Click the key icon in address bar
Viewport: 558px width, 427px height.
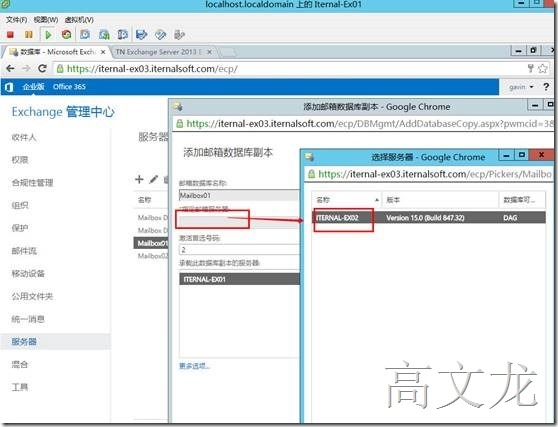click(x=531, y=68)
